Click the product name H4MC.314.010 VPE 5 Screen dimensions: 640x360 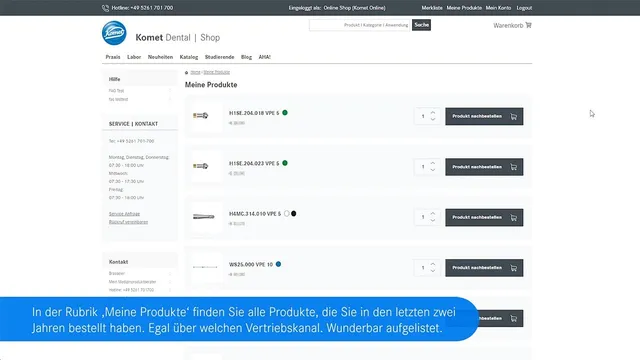[x=255, y=214]
